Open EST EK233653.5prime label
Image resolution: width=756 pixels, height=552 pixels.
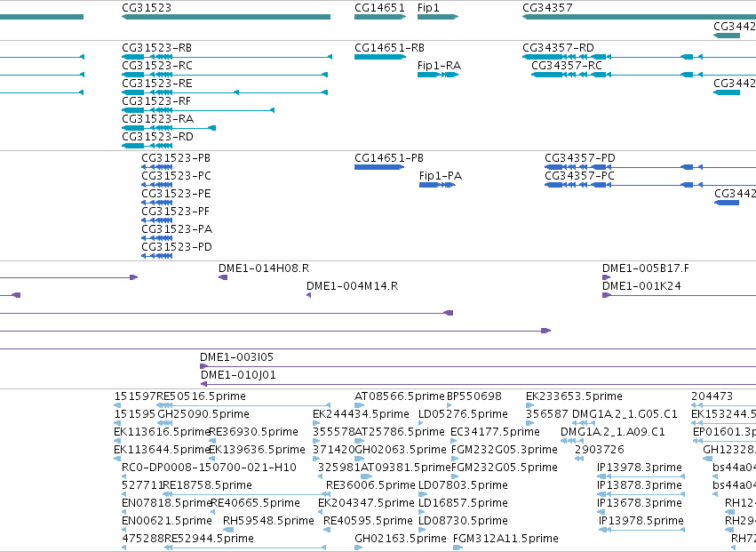(x=574, y=396)
